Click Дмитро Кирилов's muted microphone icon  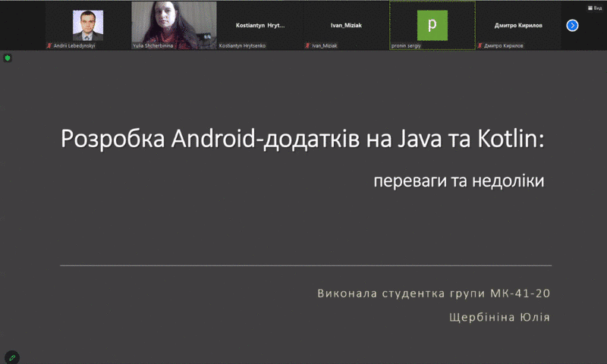pos(478,45)
